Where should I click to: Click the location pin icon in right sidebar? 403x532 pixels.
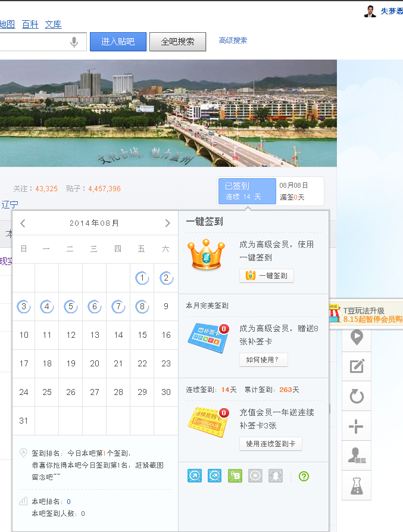tap(357, 337)
